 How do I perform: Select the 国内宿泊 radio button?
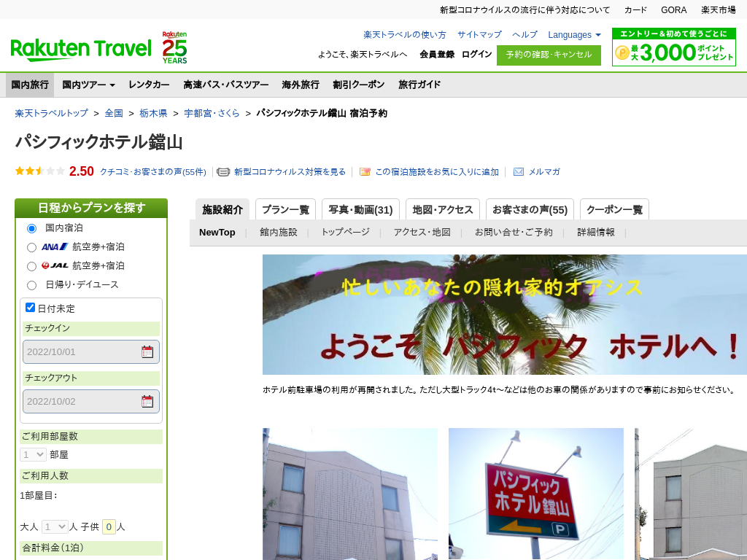tap(31, 228)
